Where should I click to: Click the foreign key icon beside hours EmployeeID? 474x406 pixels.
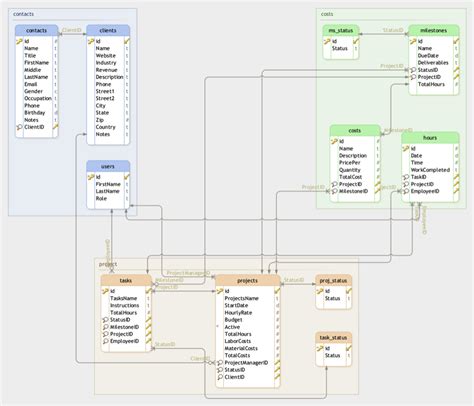click(406, 191)
